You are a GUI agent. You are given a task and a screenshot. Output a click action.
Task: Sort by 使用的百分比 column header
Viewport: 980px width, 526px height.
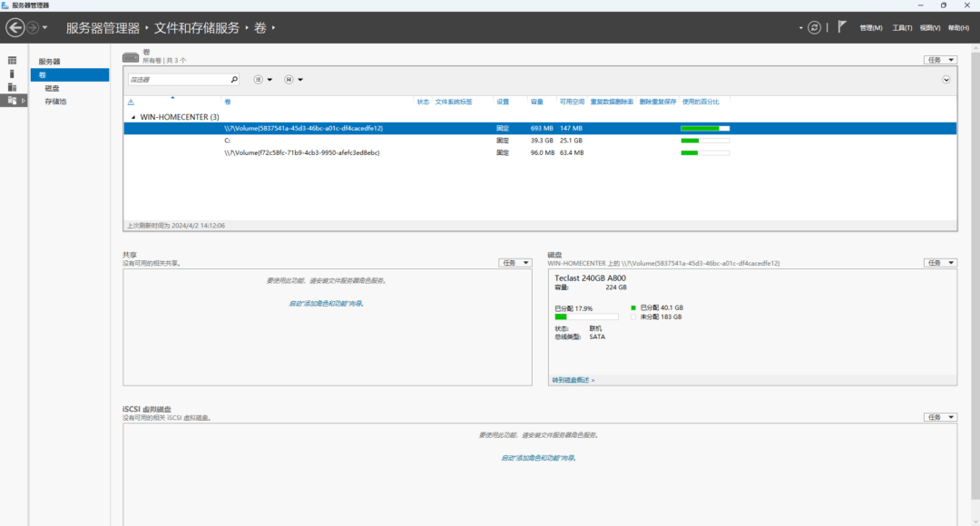pyautogui.click(x=701, y=102)
